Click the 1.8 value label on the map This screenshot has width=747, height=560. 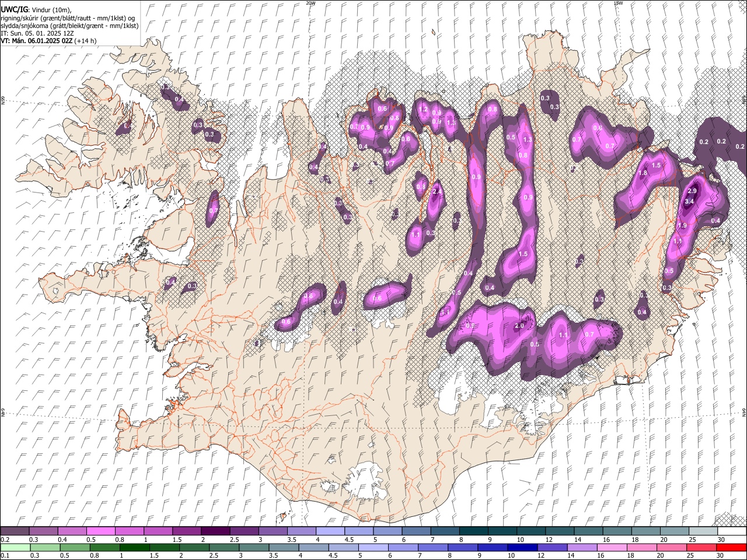click(643, 173)
